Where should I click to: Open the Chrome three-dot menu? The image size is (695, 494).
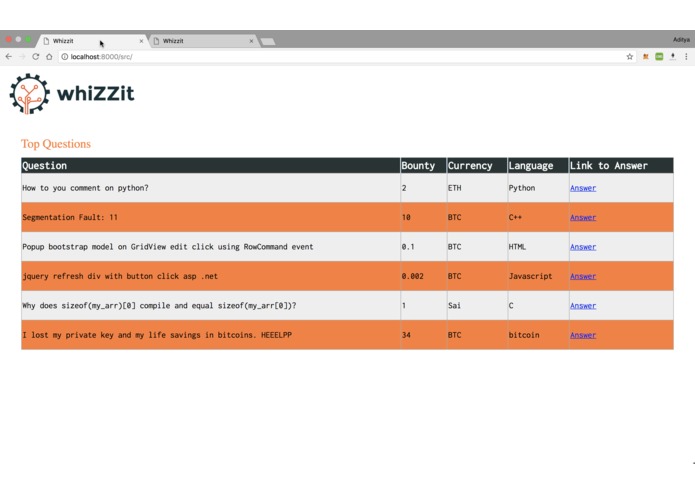coord(686,57)
